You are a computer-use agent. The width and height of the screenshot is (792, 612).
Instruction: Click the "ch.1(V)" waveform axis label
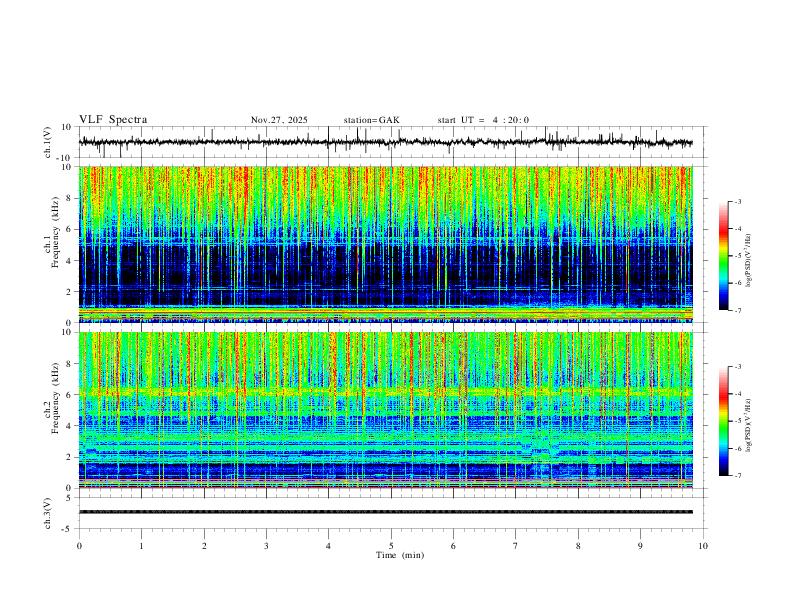[48, 142]
